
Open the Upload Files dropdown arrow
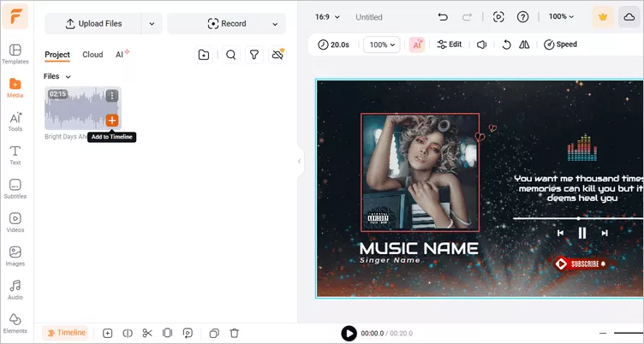click(x=152, y=24)
